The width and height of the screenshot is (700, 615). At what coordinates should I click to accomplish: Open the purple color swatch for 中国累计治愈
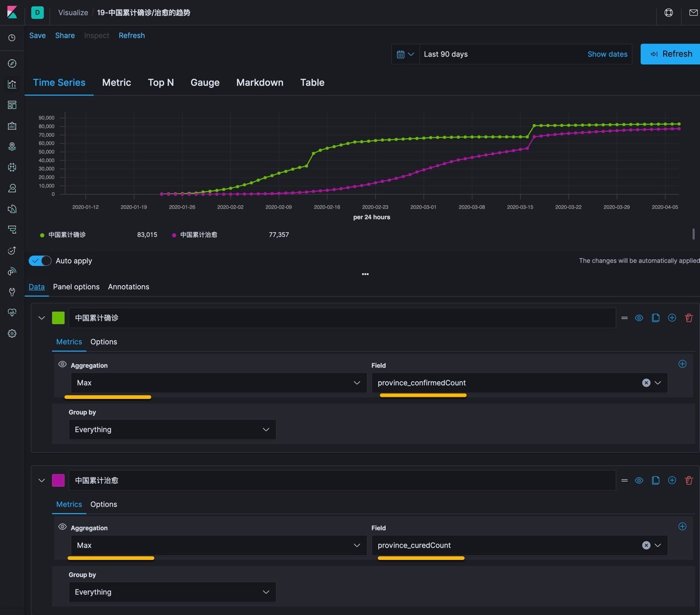point(58,480)
